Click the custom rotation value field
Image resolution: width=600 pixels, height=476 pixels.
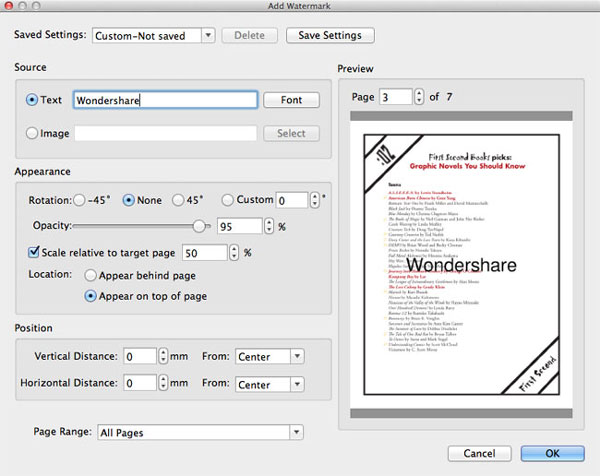292,200
